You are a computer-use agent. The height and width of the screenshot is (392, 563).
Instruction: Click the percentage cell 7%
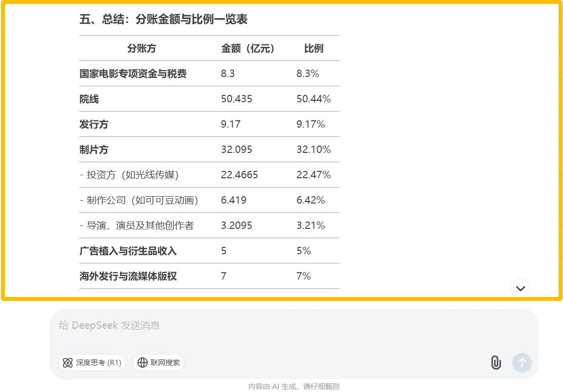pos(303,276)
